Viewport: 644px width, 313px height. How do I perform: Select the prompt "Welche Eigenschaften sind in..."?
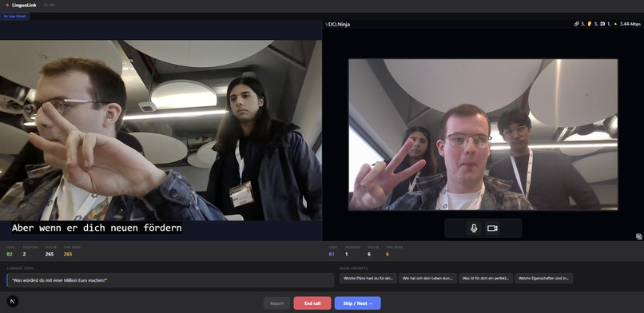click(543, 279)
